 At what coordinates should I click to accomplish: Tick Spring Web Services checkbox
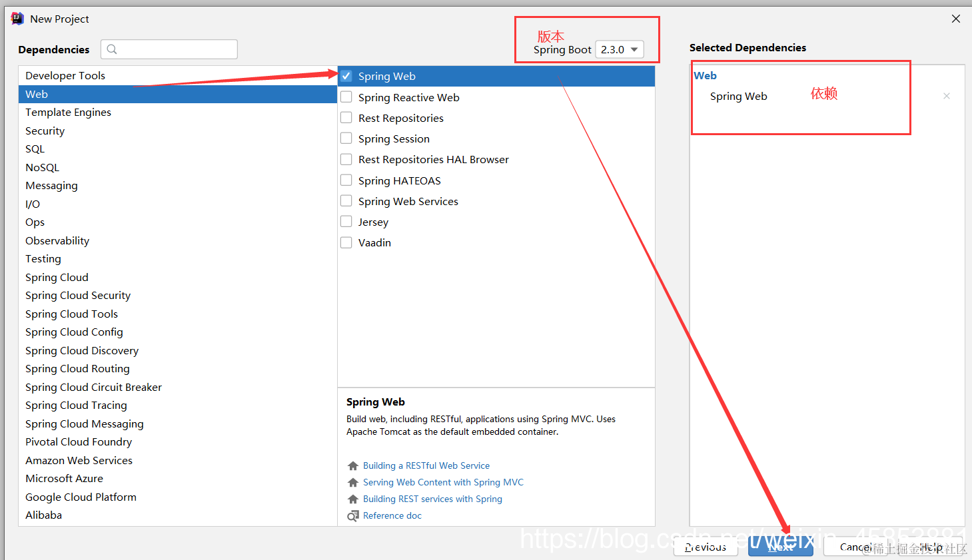346,201
